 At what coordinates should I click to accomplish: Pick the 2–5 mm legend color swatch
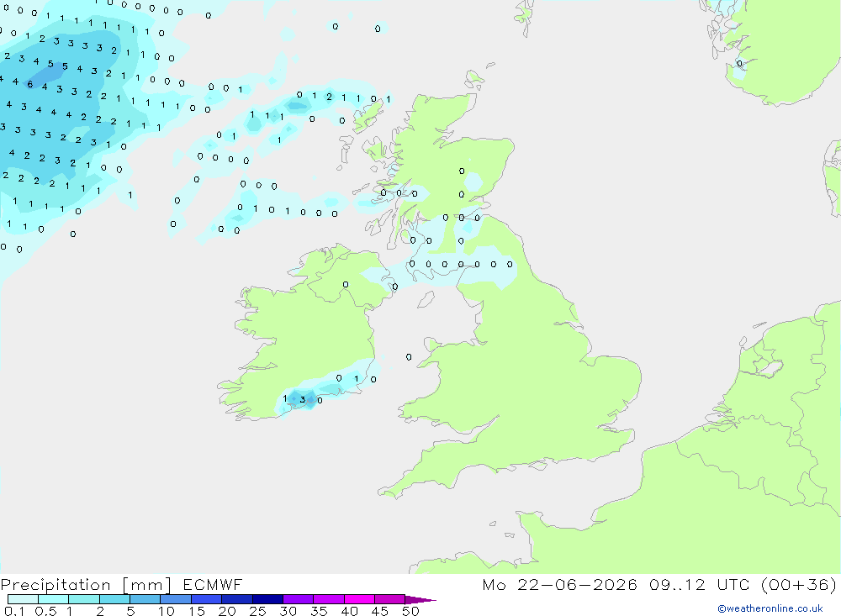tap(114, 599)
